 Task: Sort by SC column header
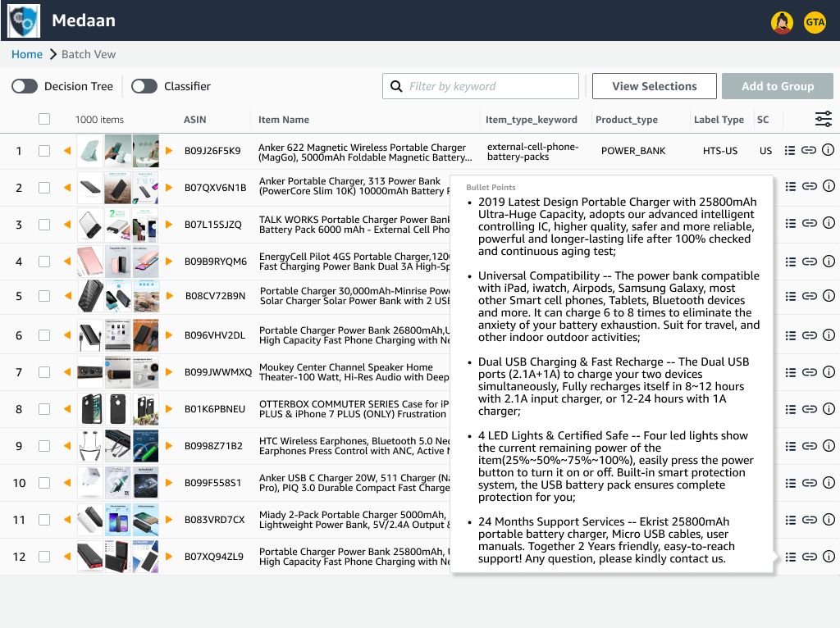pyautogui.click(x=763, y=120)
